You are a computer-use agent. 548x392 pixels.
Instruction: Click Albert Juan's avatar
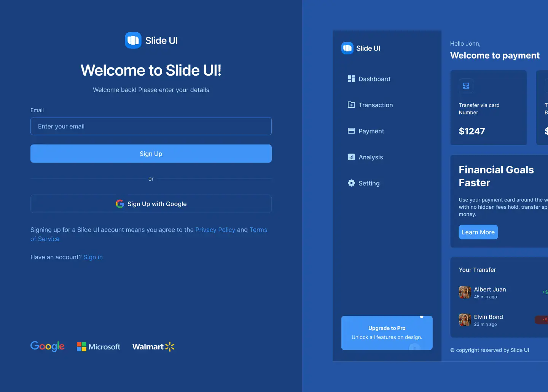(x=465, y=292)
